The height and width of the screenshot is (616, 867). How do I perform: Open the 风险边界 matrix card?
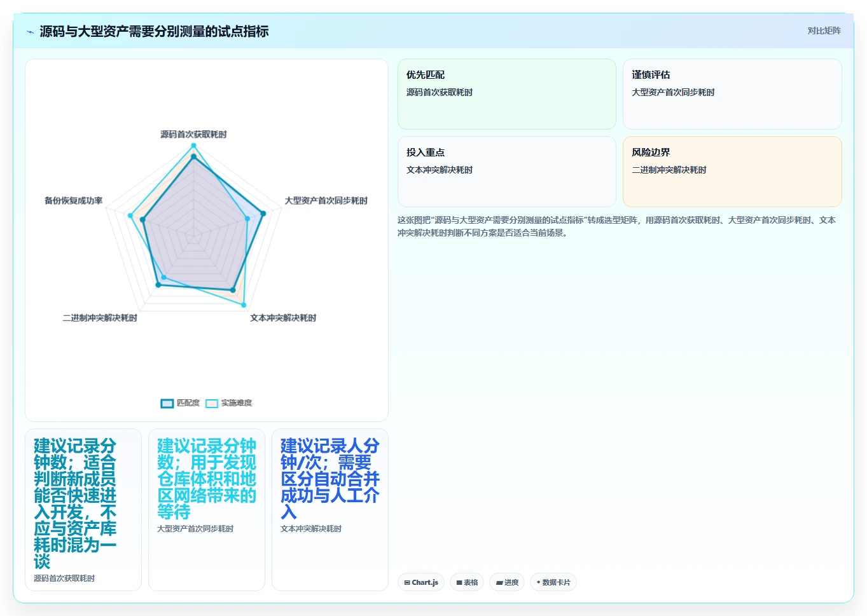click(x=732, y=172)
